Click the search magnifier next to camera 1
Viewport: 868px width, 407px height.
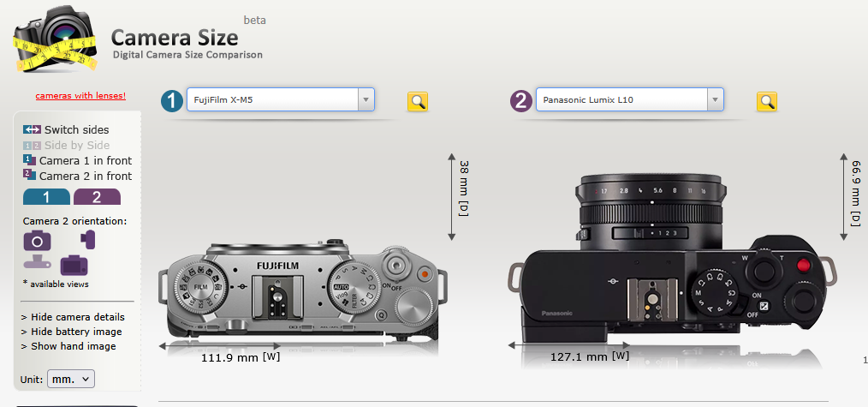418,101
